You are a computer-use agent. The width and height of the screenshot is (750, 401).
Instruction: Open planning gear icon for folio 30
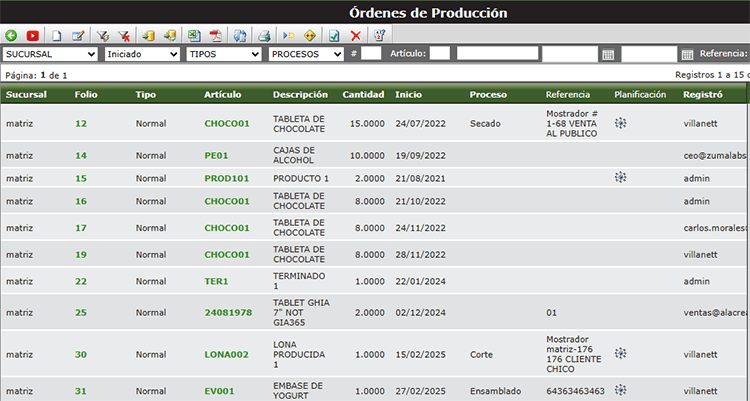tap(620, 354)
